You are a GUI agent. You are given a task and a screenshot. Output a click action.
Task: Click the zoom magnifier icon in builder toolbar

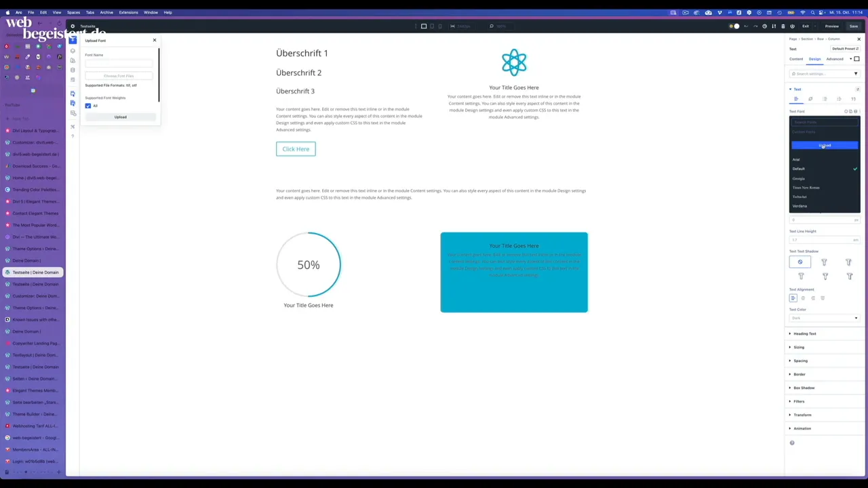click(492, 26)
